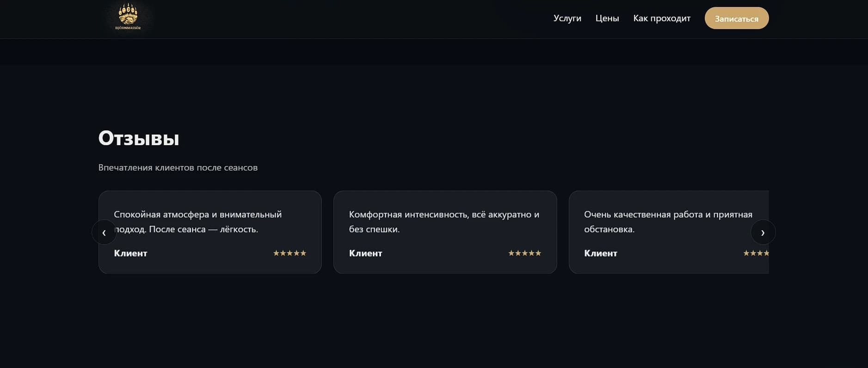The width and height of the screenshot is (868, 368).
Task: Click 'без спешки' text in the middle card
Action: (x=374, y=229)
